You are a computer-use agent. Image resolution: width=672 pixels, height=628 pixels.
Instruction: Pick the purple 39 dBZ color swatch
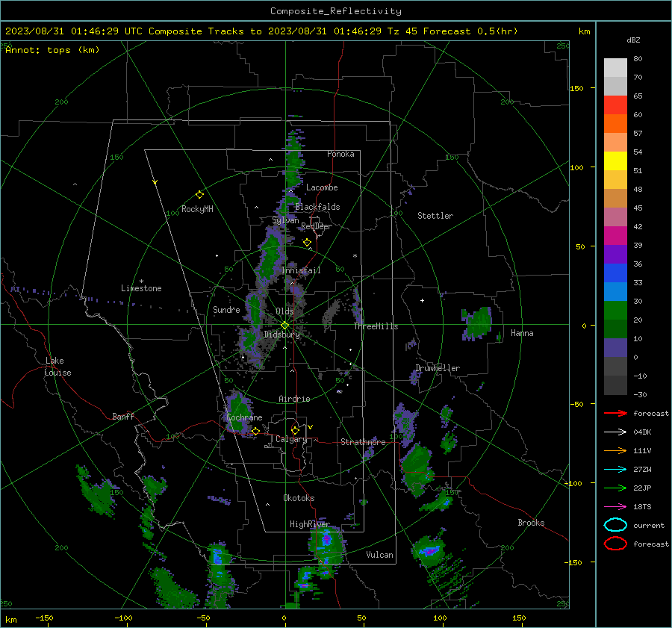click(615, 255)
